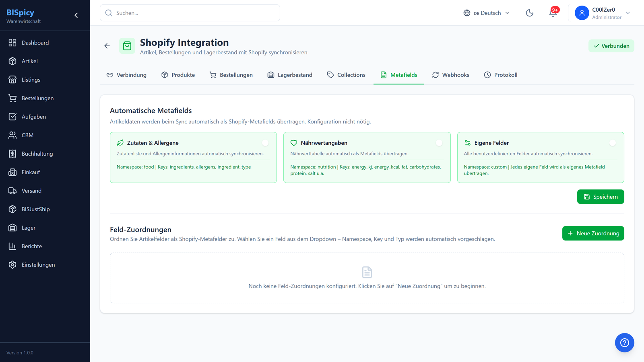Enable the Nährwertangaben metafields toggle
This screenshot has height=362, width=644.
tap(439, 142)
